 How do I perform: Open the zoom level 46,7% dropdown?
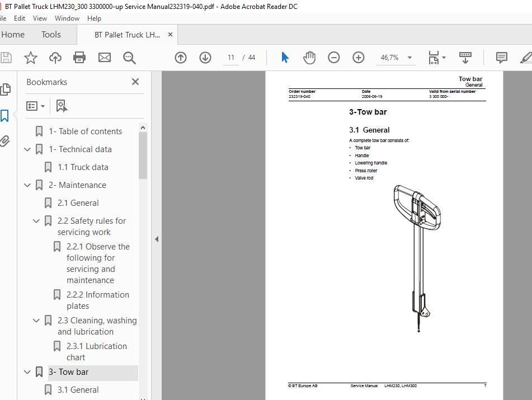point(409,58)
